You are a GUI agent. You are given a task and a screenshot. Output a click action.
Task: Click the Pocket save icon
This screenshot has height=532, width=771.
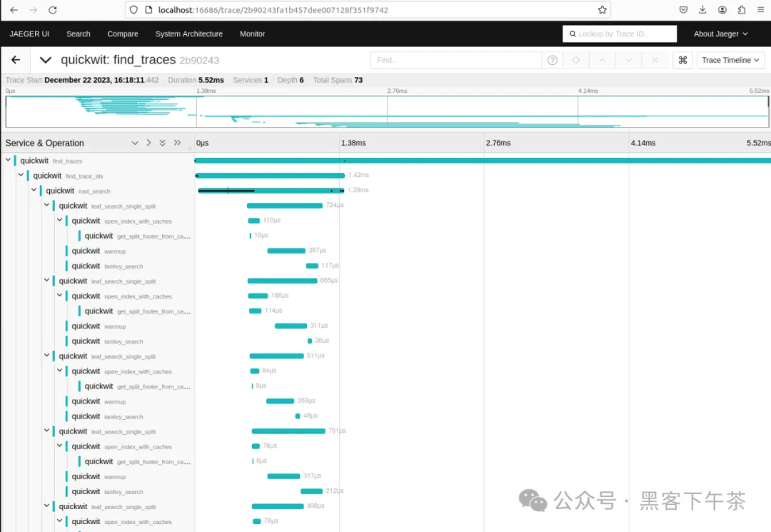683,10
